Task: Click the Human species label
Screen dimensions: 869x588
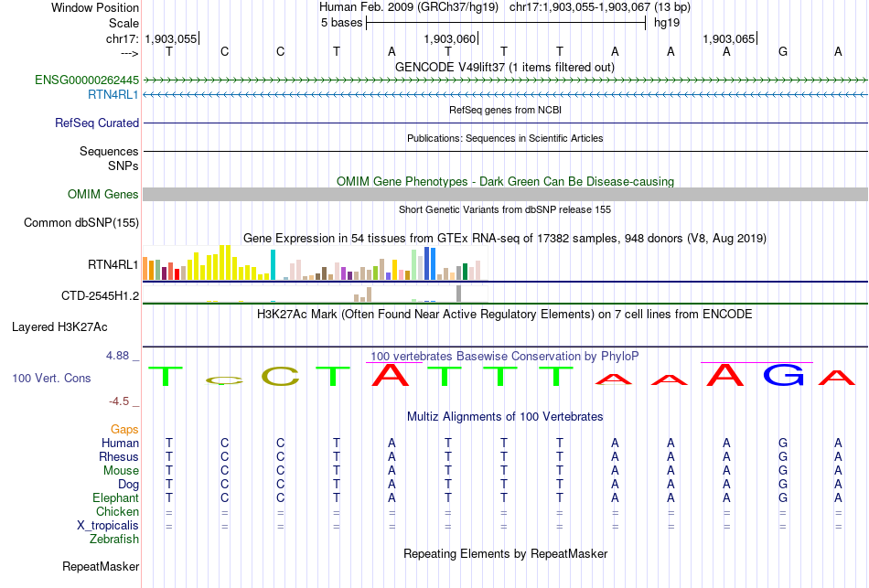Action: 120,444
